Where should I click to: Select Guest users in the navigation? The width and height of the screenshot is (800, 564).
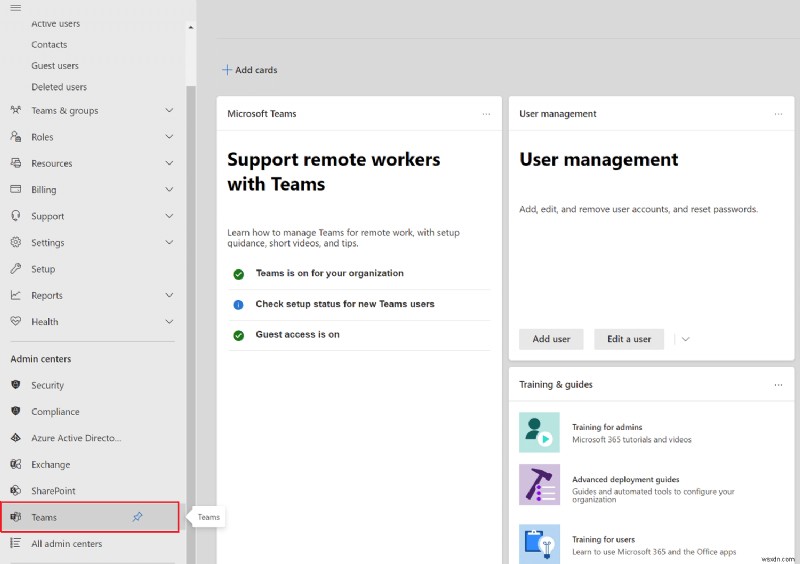55,66
